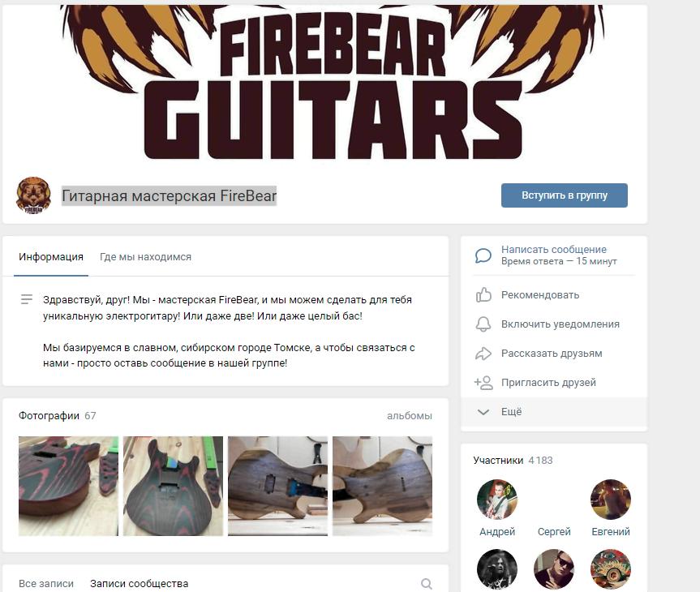Image resolution: width=700 pixels, height=592 pixels.
Task: Switch to the Где мы находимся tab
Action: click(x=145, y=257)
